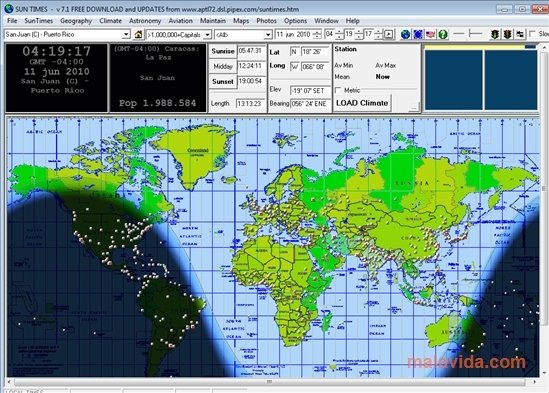The image size is (549, 393).
Task: Open the Maintain menu
Action: point(213,21)
